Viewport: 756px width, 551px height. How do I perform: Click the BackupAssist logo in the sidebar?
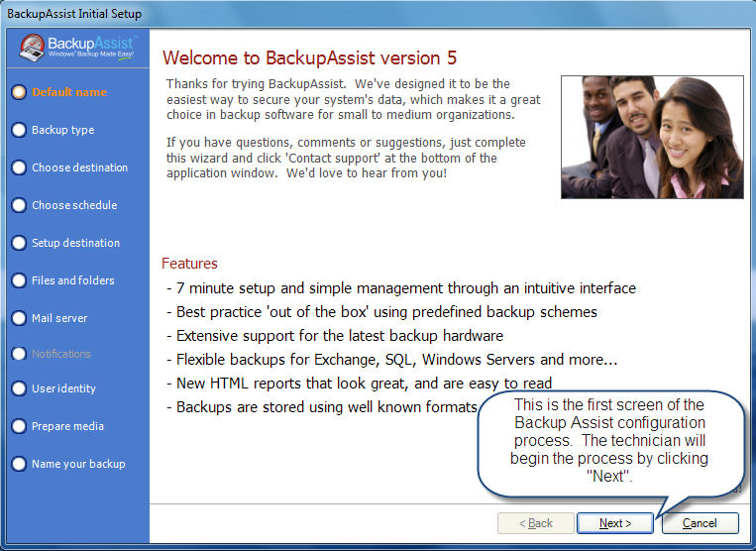[x=76, y=49]
